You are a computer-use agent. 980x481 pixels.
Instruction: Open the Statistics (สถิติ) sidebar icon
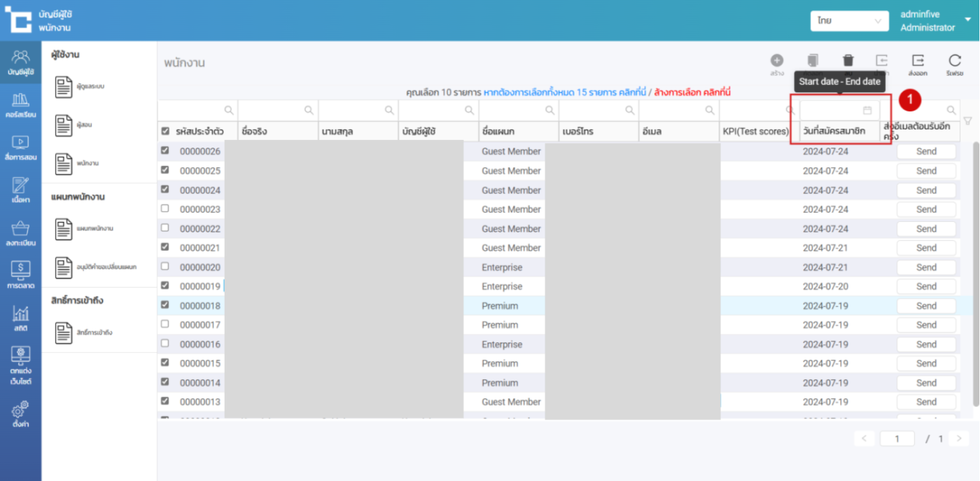20,318
